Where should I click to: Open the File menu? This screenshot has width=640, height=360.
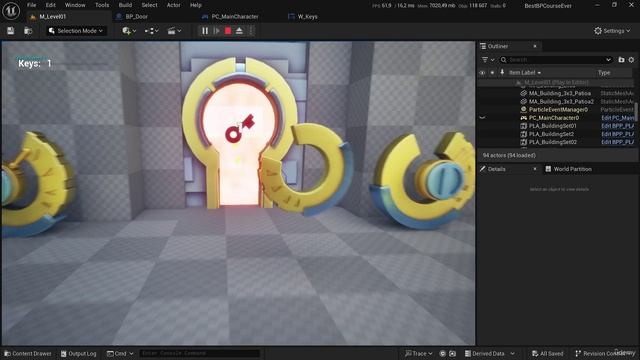pyautogui.click(x=31, y=5)
